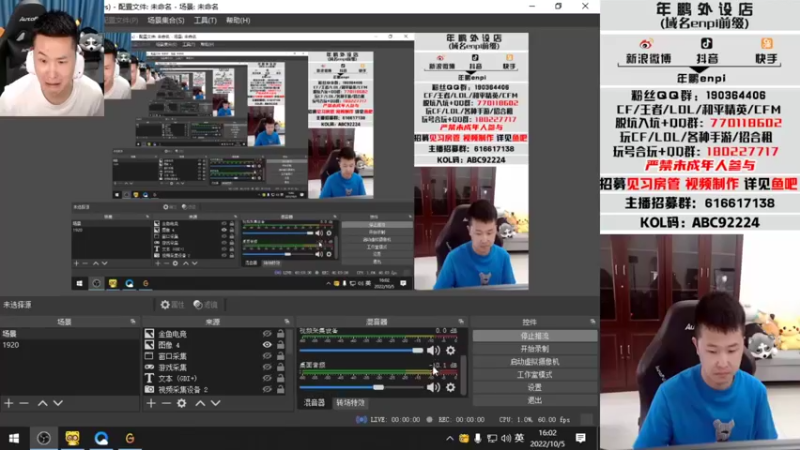Toggle visibility of the first source row
The image size is (800, 450).
(267, 334)
